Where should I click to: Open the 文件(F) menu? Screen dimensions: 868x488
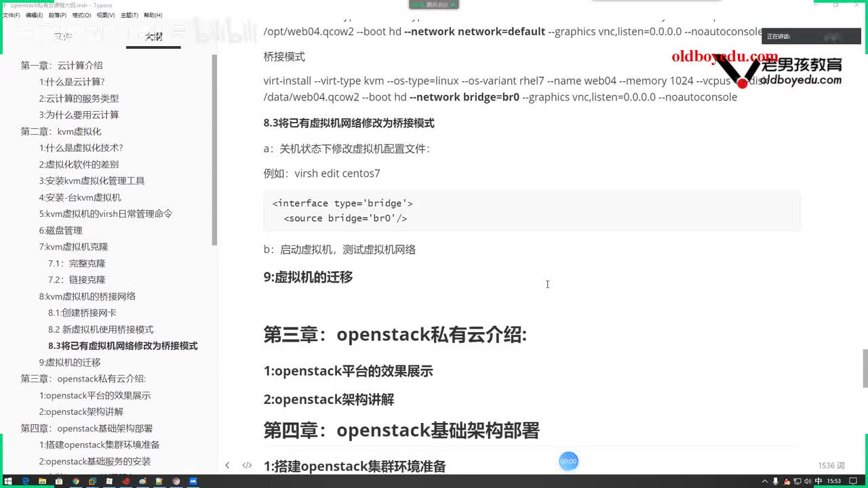(11, 15)
